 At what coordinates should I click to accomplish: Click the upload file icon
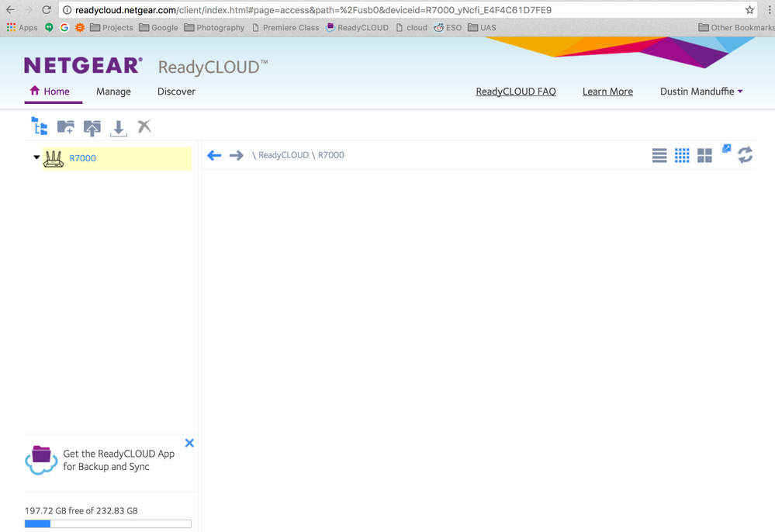pyautogui.click(x=92, y=127)
